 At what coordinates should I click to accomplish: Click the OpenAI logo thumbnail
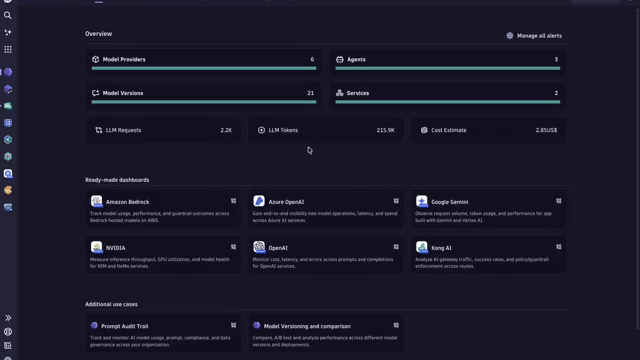coord(259,247)
